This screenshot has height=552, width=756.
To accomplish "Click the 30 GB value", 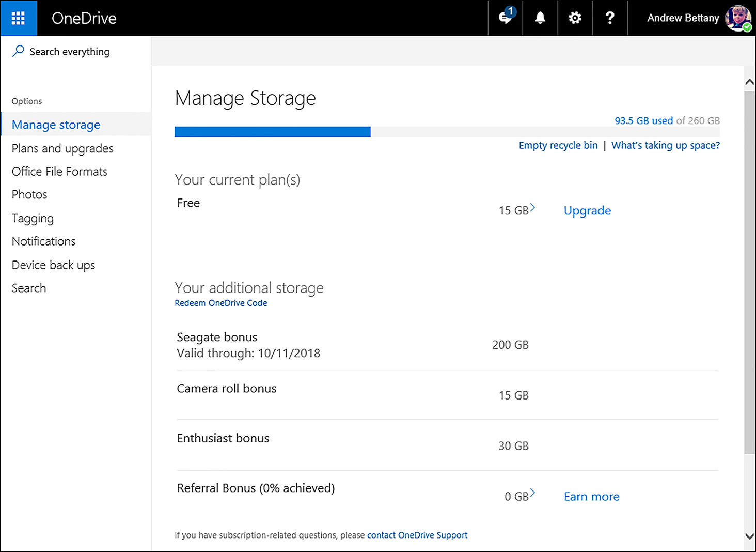I will point(513,446).
